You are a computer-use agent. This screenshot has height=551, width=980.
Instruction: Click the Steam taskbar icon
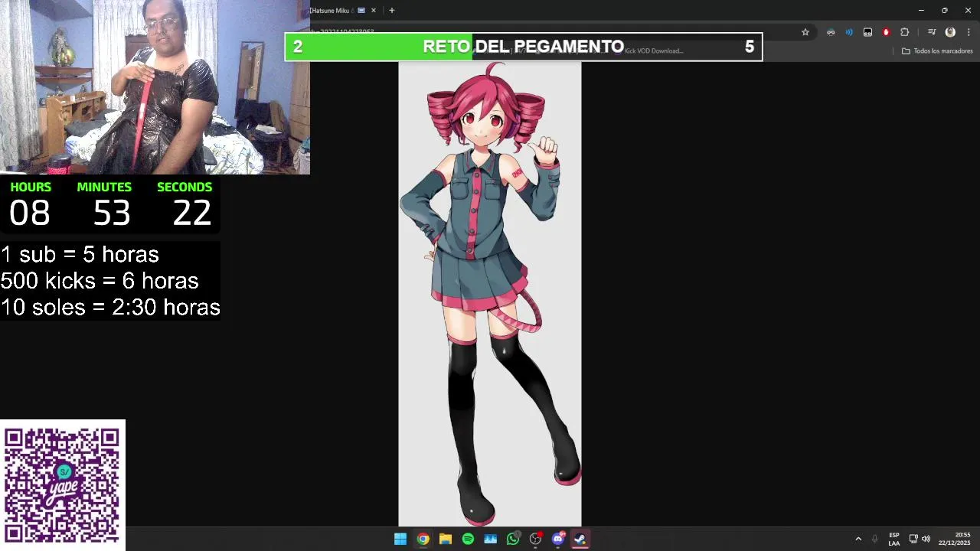(580, 540)
